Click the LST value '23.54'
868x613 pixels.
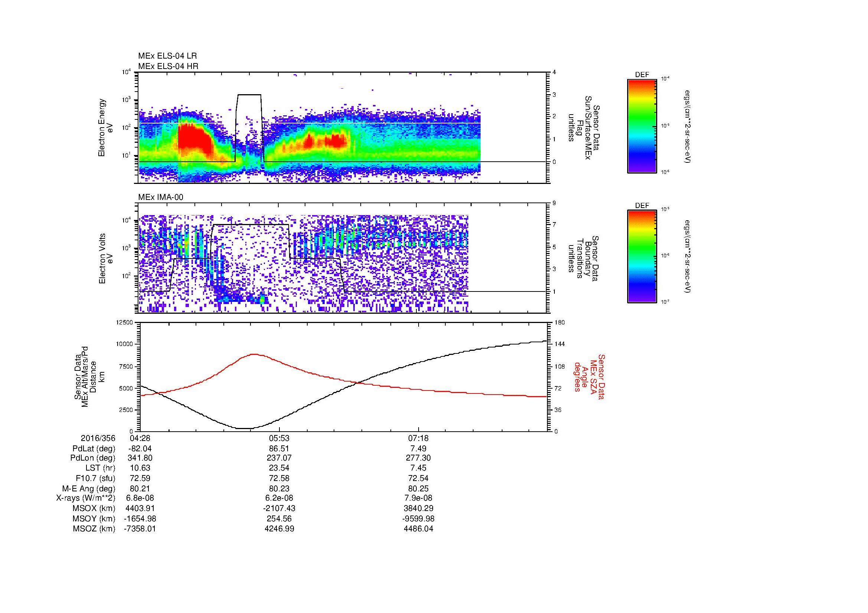point(279,469)
